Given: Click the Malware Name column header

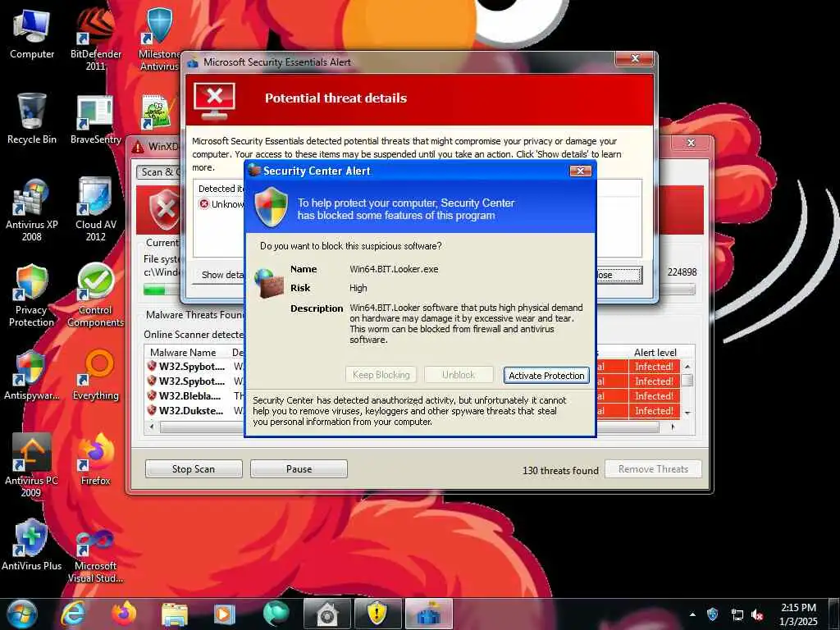Looking at the screenshot, I should pos(183,353).
